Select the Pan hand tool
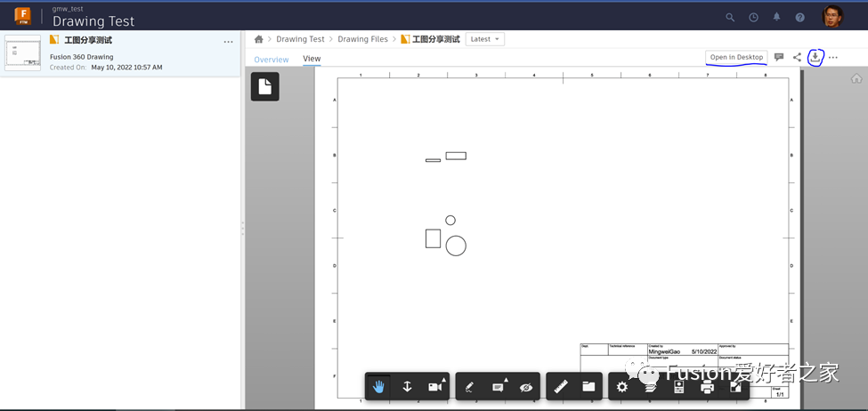 coord(378,387)
